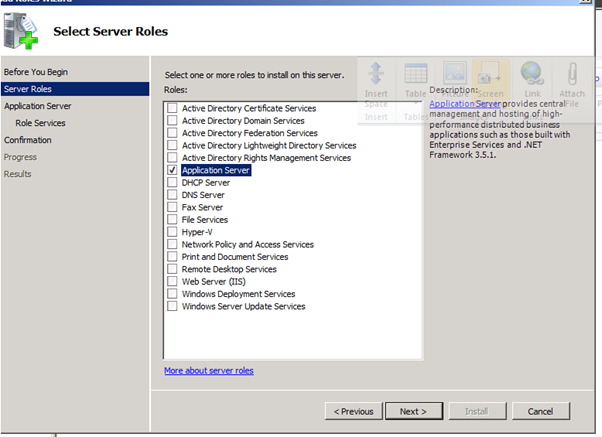
Task: Select Application Server role label
Action: click(216, 170)
